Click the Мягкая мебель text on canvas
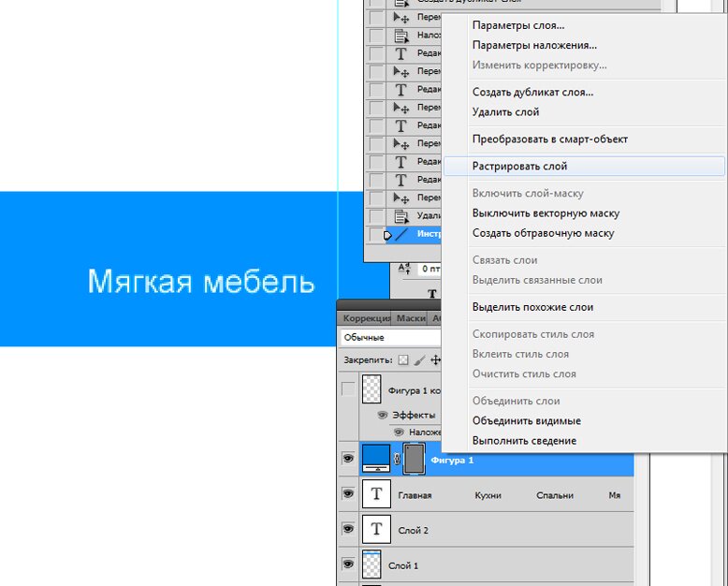Image resolution: width=728 pixels, height=586 pixels. [201, 281]
